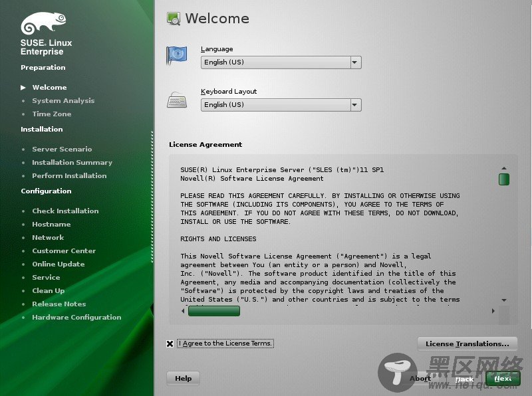Click the Release Notes step
The width and height of the screenshot is (532, 396).
click(59, 304)
